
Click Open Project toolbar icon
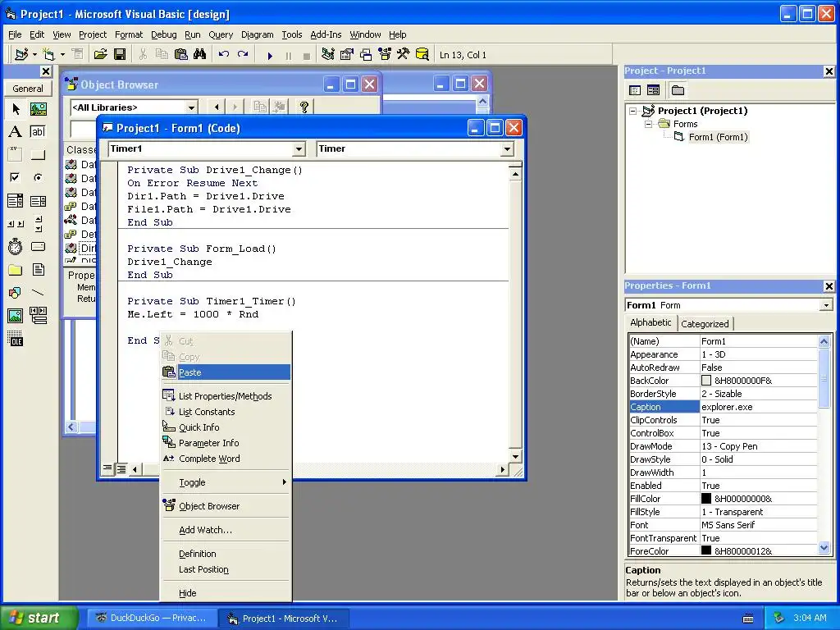(101, 55)
